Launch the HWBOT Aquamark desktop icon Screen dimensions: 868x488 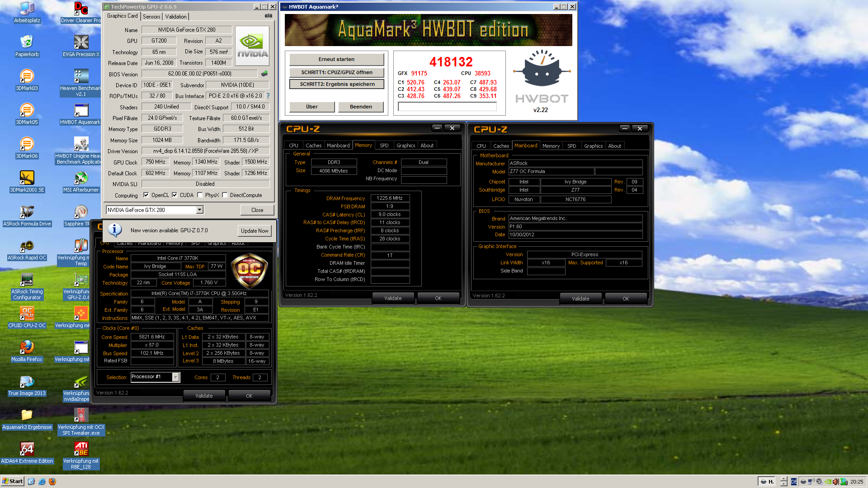click(x=81, y=114)
